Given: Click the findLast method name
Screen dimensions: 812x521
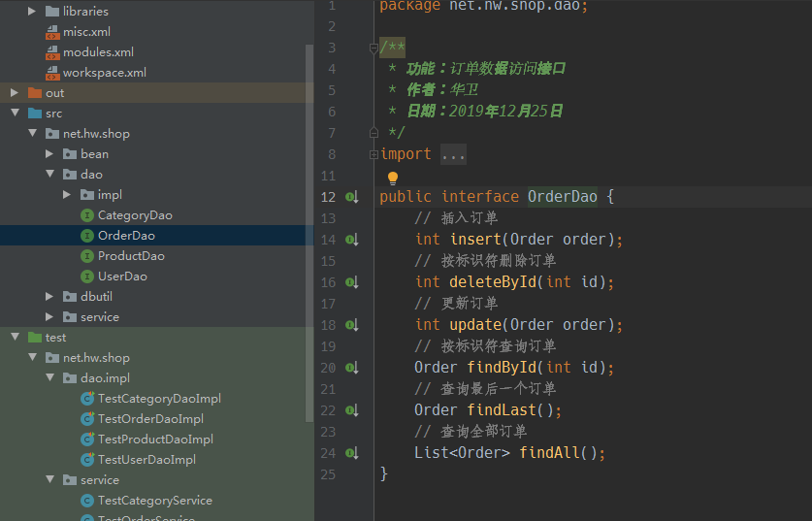Looking at the screenshot, I should [502, 410].
